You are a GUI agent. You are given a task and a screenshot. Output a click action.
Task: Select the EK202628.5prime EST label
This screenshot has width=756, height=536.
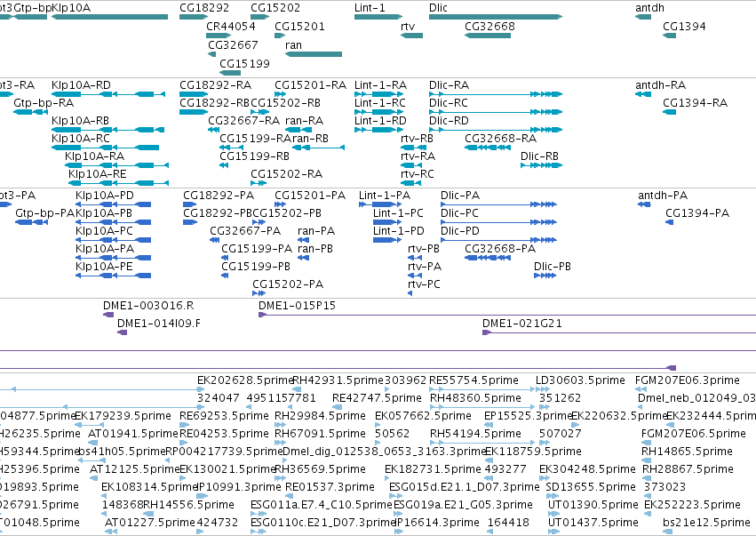(x=245, y=380)
